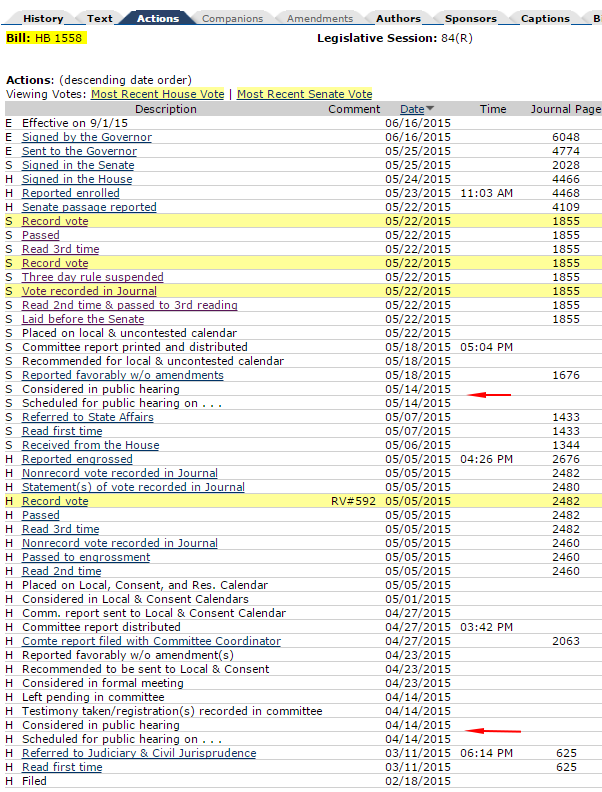Switch to the History tab
Image resolution: width=602 pixels, height=792 pixels.
[x=43, y=18]
